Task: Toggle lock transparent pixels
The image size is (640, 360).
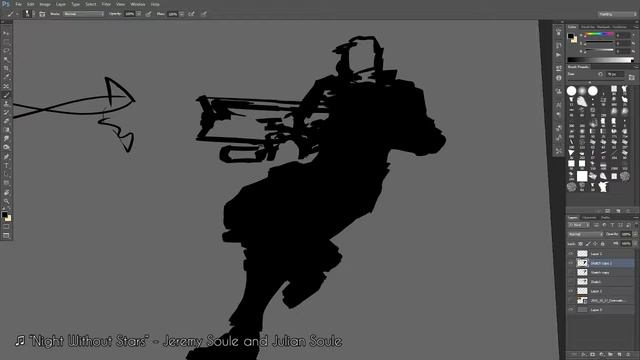Action: click(x=580, y=244)
